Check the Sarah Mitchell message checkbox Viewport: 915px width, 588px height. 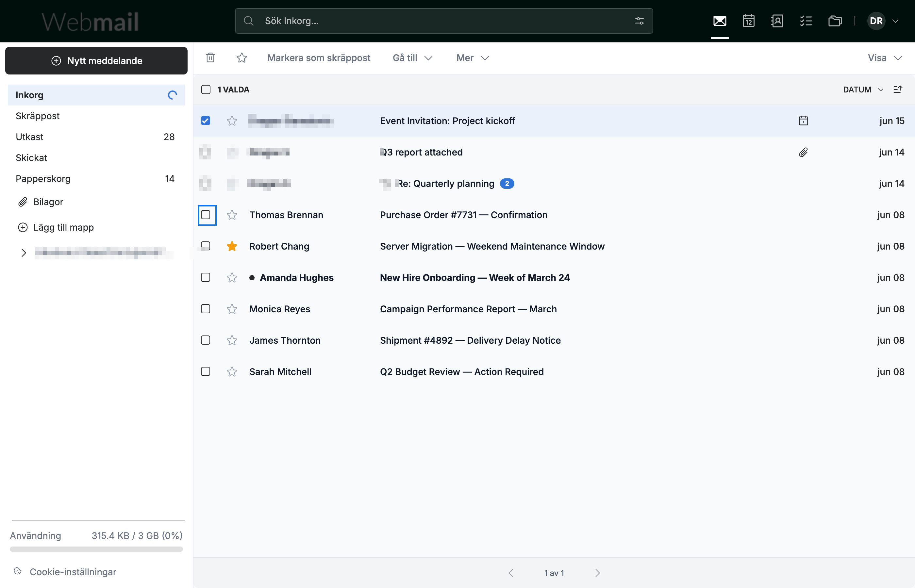click(206, 371)
